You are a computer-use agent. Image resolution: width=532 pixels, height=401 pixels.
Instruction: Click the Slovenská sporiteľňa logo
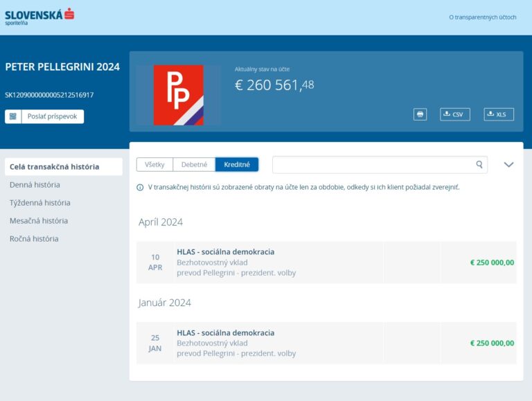pos(39,16)
